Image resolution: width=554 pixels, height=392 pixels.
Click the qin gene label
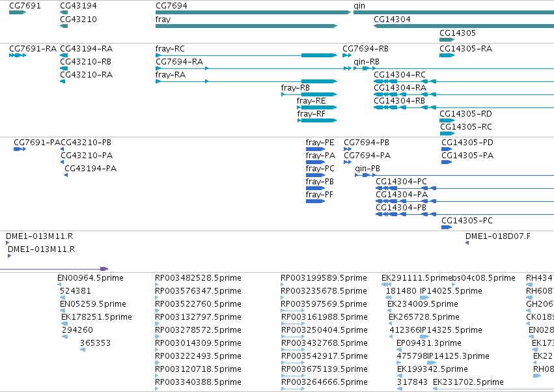tap(359, 6)
